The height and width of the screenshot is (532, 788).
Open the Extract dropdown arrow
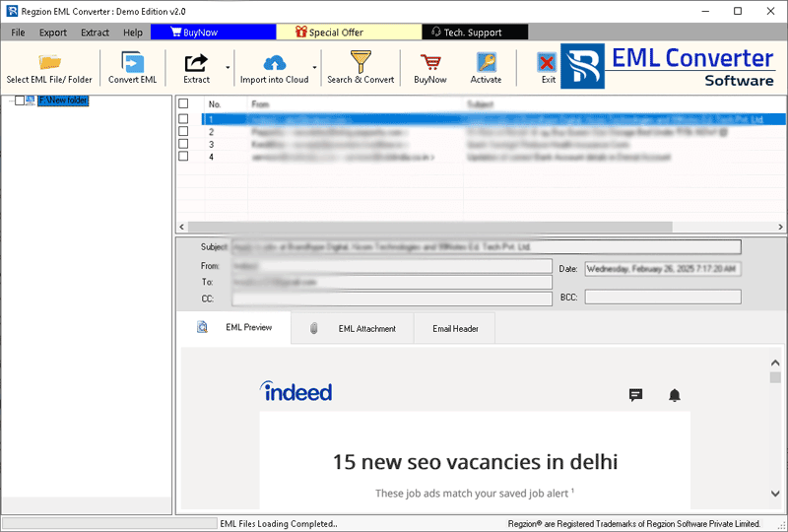(x=228, y=67)
